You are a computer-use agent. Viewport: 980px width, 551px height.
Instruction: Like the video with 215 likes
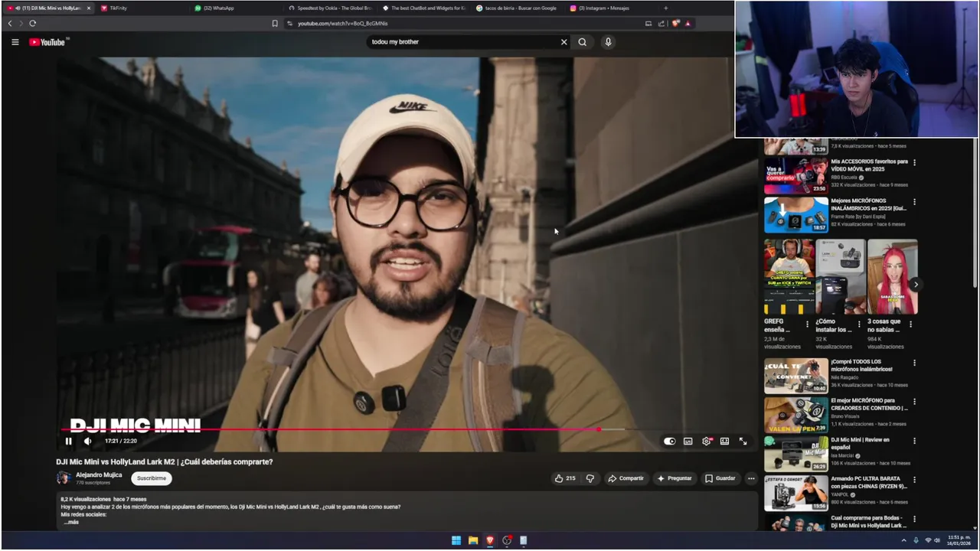point(565,478)
